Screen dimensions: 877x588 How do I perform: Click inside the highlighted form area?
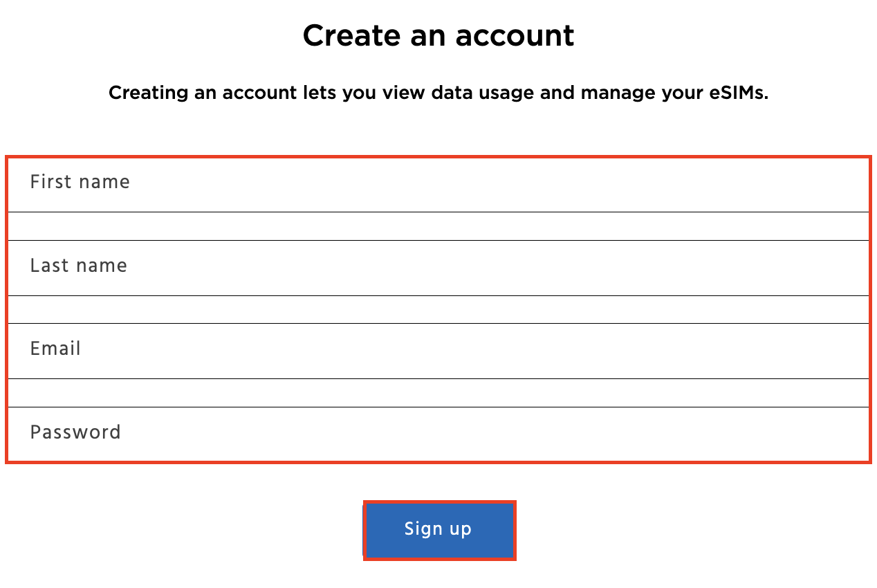coord(438,308)
